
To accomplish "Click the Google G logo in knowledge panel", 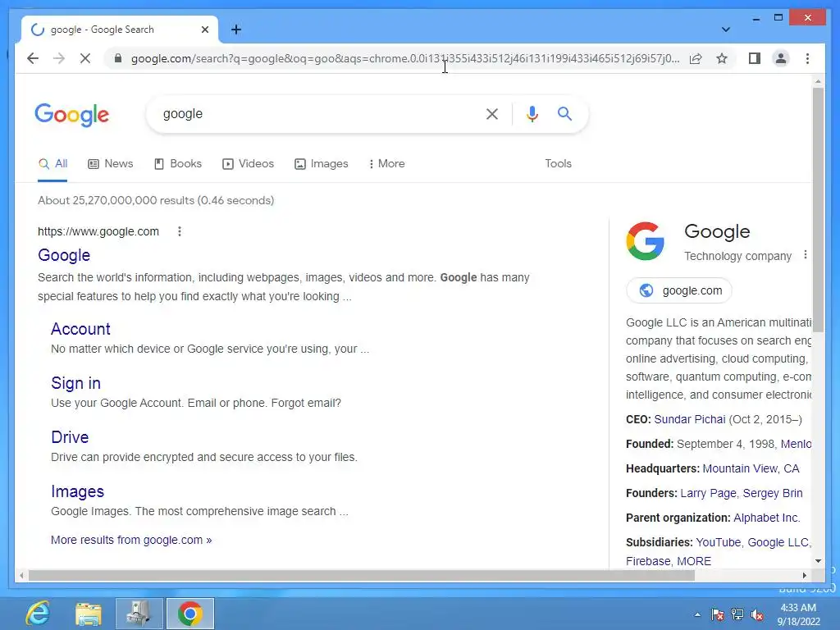I will [645, 241].
